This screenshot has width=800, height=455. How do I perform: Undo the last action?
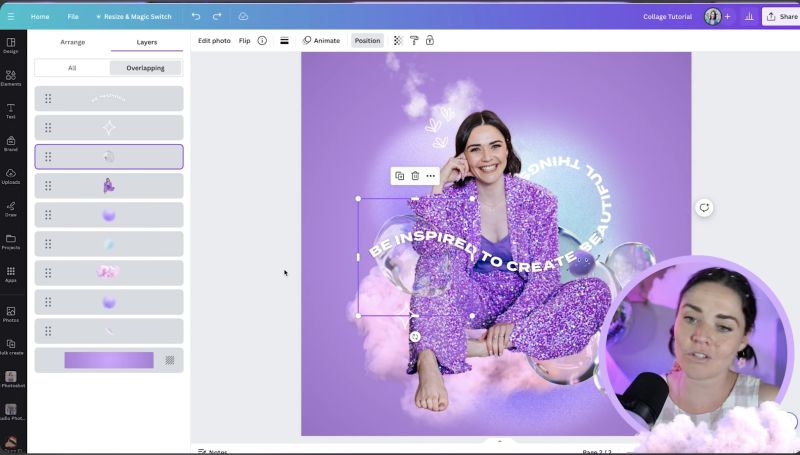click(x=196, y=16)
